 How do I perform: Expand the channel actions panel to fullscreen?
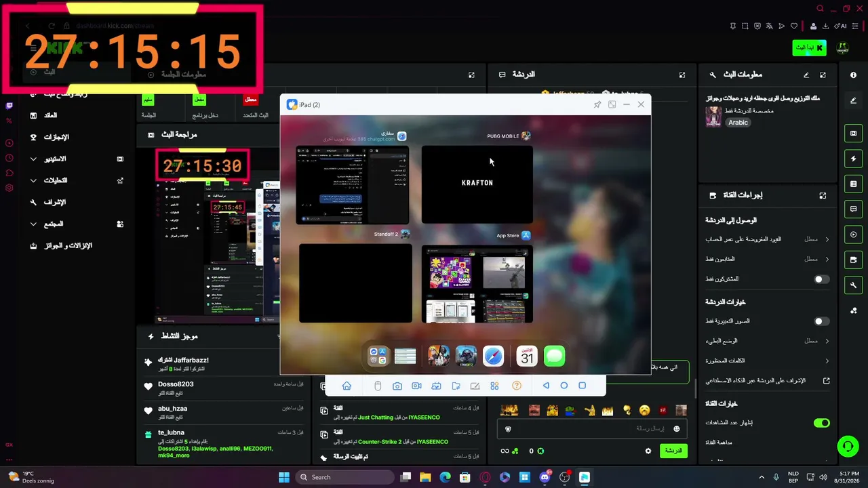click(823, 195)
